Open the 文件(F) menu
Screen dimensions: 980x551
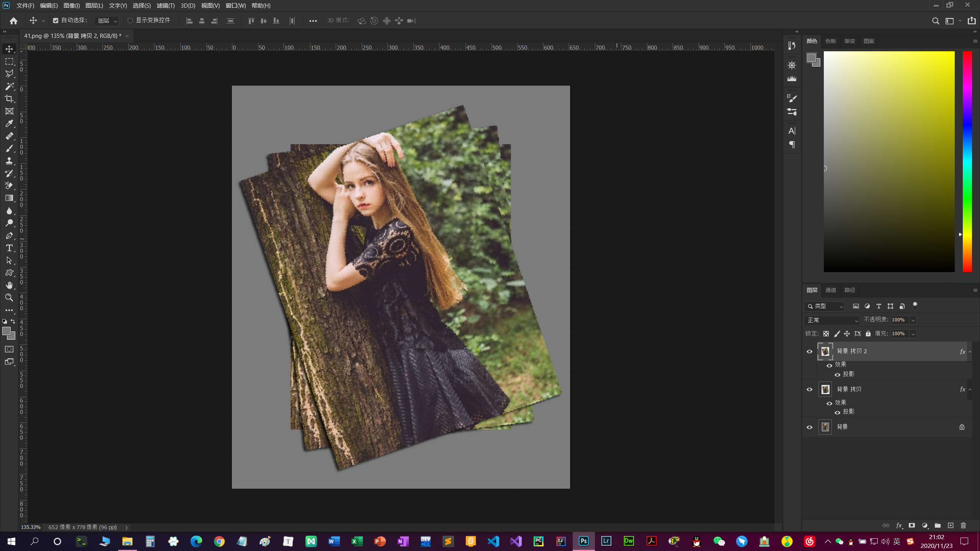click(x=25, y=5)
